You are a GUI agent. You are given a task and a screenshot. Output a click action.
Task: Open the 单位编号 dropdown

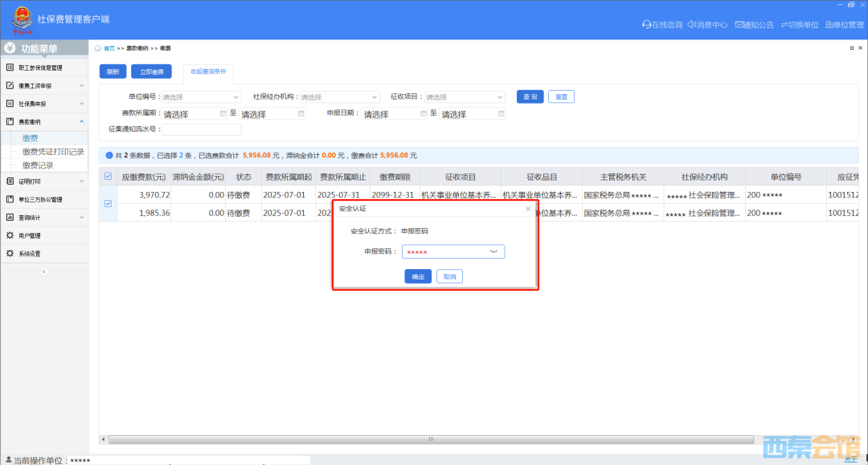pyautogui.click(x=201, y=97)
